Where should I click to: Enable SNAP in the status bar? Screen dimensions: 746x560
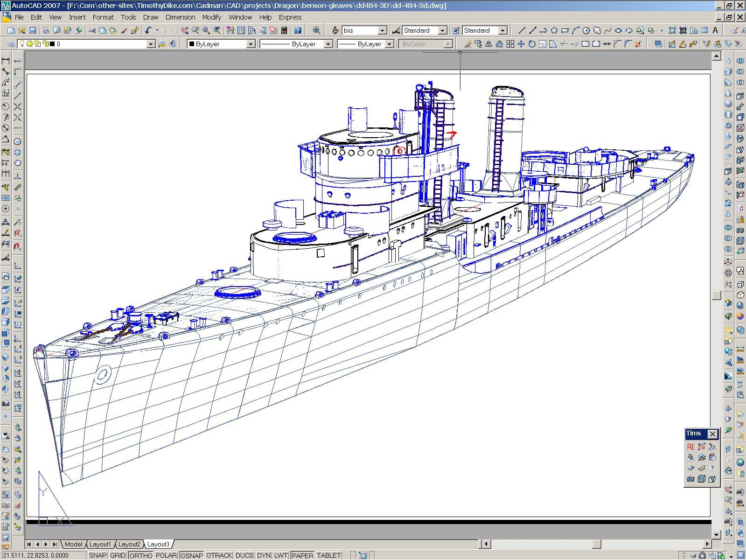coord(98,555)
